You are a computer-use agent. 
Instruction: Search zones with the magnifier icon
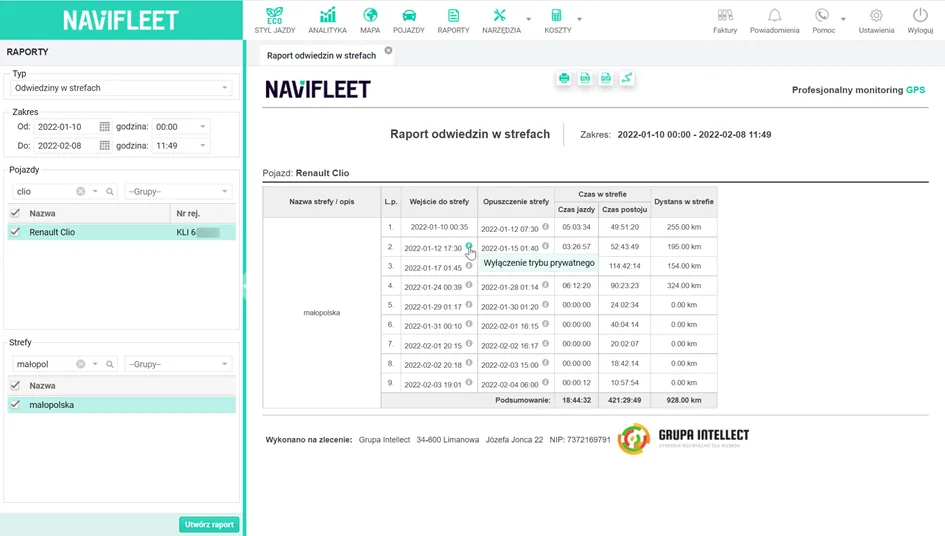[x=110, y=364]
